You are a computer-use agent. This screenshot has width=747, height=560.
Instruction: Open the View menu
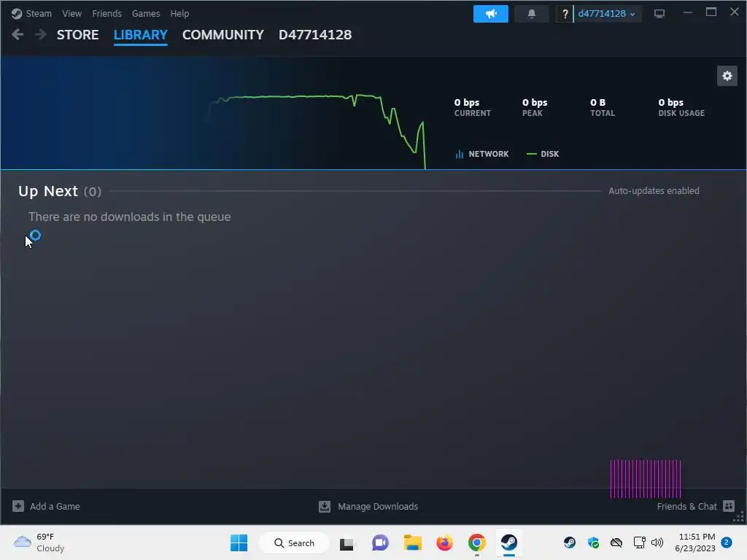[x=72, y=13]
